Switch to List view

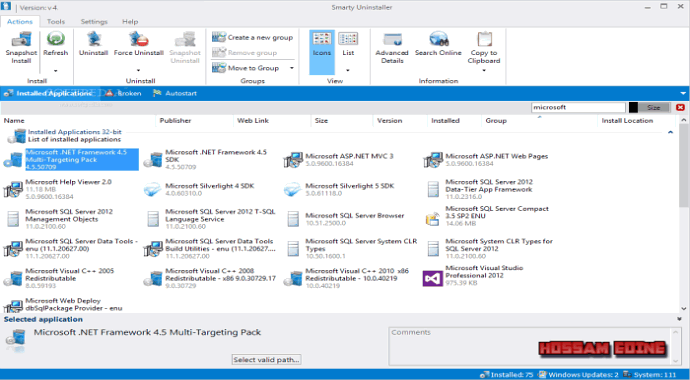348,44
